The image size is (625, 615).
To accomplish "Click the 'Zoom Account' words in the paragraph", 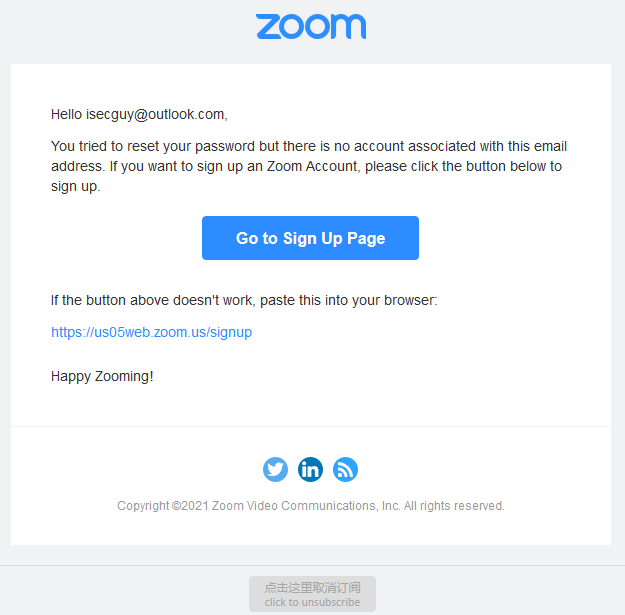I will tap(312, 166).
